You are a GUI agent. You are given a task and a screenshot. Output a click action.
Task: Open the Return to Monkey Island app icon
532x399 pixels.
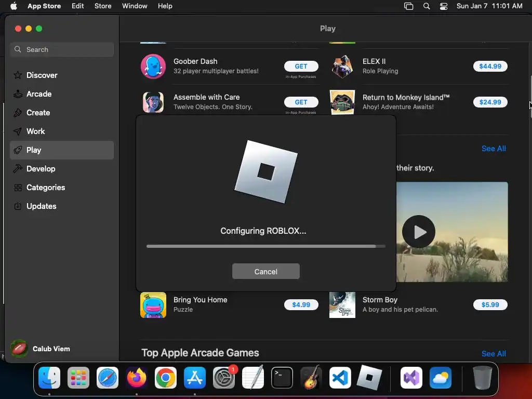342,102
